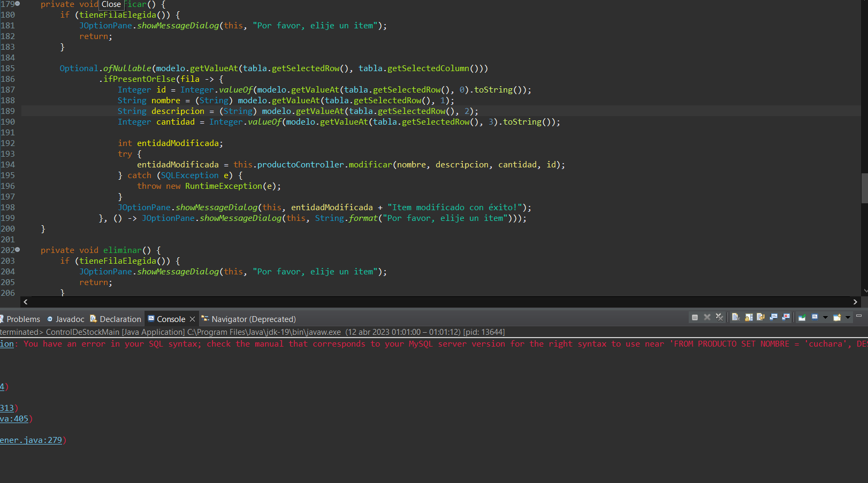
Task: Click 'FROM PRODUCTO SET NOMBRE' in the error message
Action: pos(732,344)
